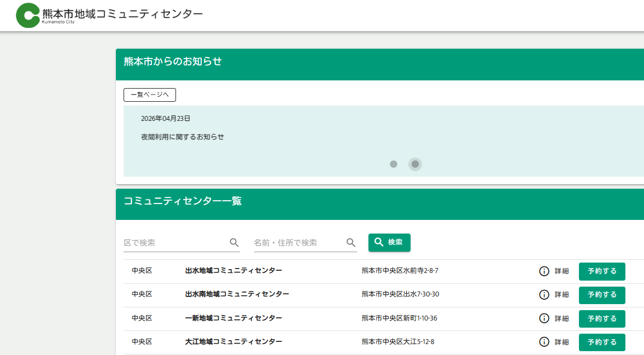Image resolution: width=644 pixels, height=355 pixels.
Task: Click 詳細 label on 新町1-10-36 row
Action: tap(561, 318)
